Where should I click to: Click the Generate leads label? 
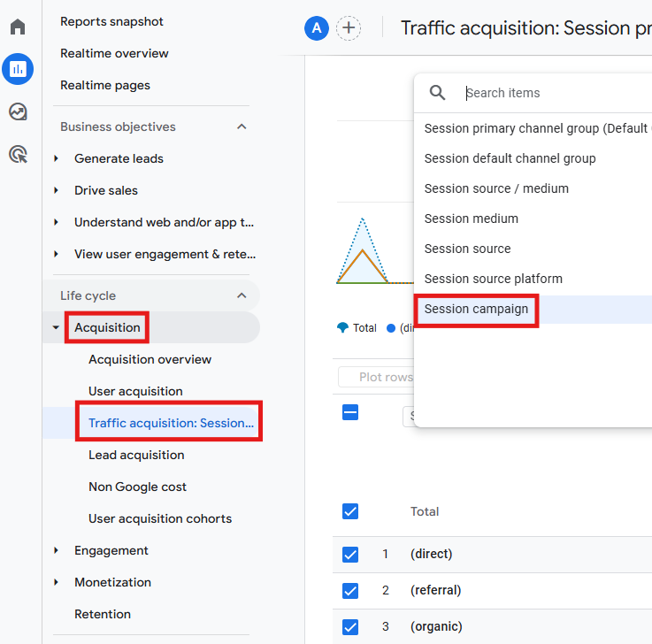pos(119,159)
